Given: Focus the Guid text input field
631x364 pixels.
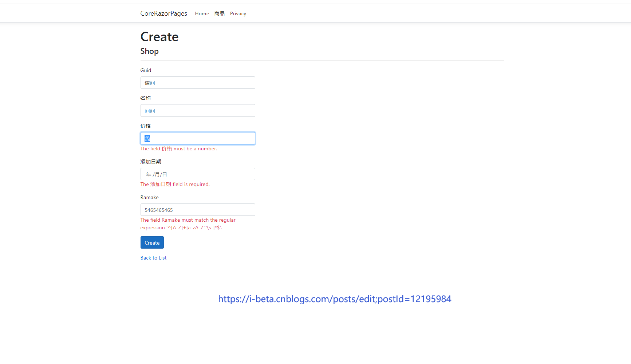Looking at the screenshot, I should (198, 83).
